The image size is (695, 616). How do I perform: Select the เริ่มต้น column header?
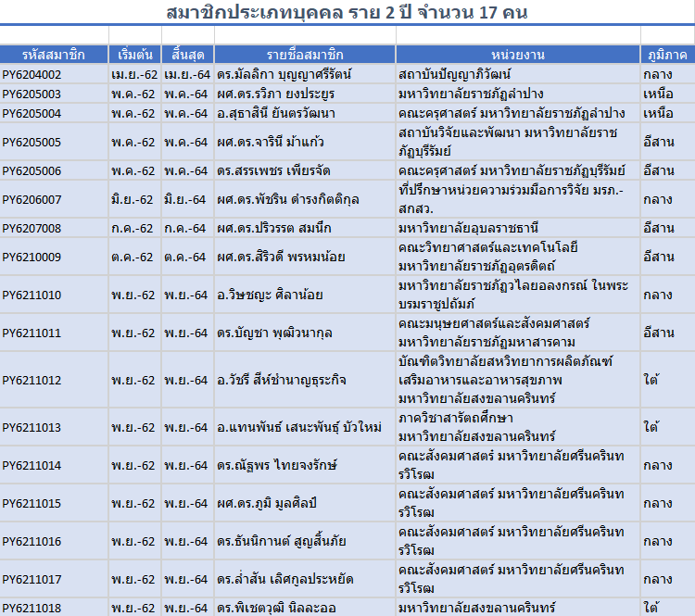point(134,55)
